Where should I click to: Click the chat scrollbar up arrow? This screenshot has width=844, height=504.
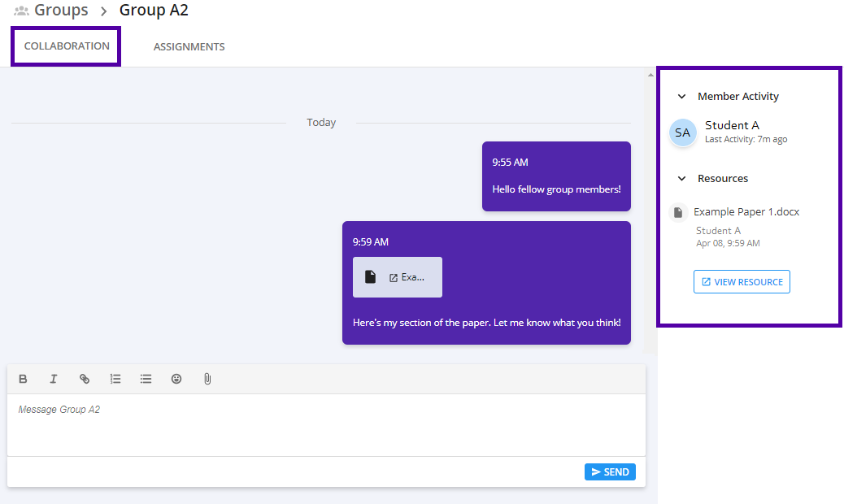tap(650, 76)
